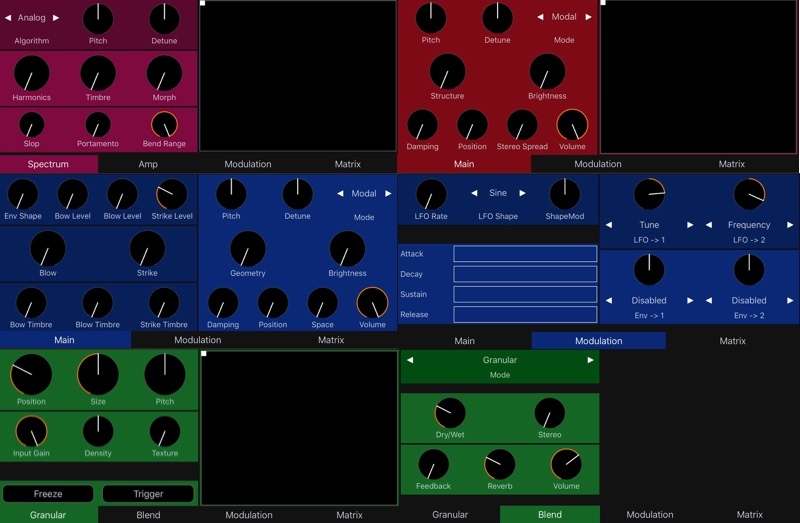Open the Amp tab

click(148, 164)
